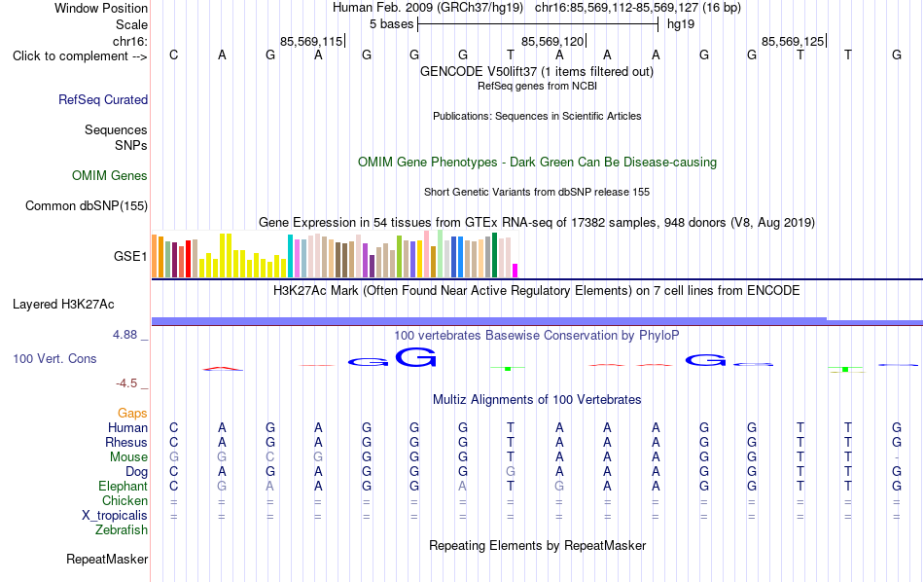Select the Chicken alignment row label
Viewport: 924px width, 582px height.
click(124, 500)
